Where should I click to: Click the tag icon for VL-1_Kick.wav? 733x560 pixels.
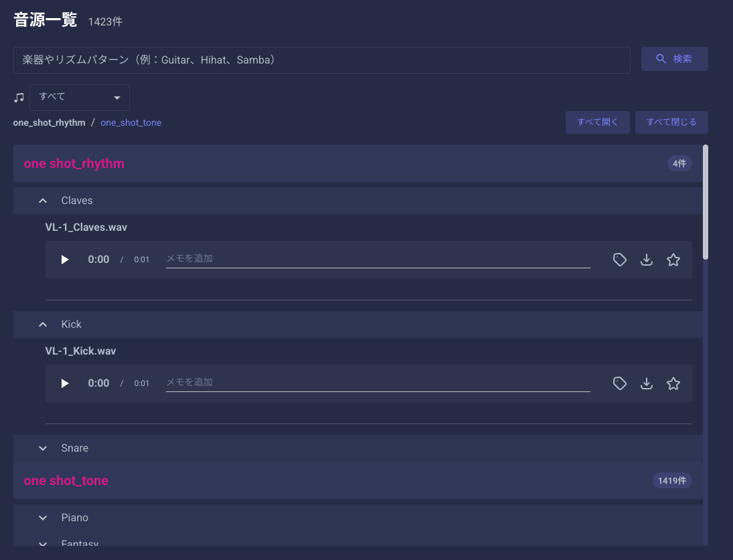[x=620, y=383]
